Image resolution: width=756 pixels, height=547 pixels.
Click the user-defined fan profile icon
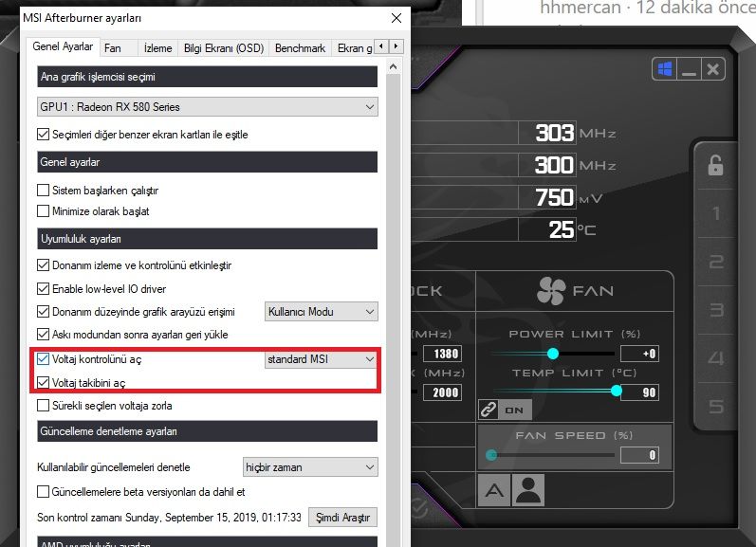528,491
